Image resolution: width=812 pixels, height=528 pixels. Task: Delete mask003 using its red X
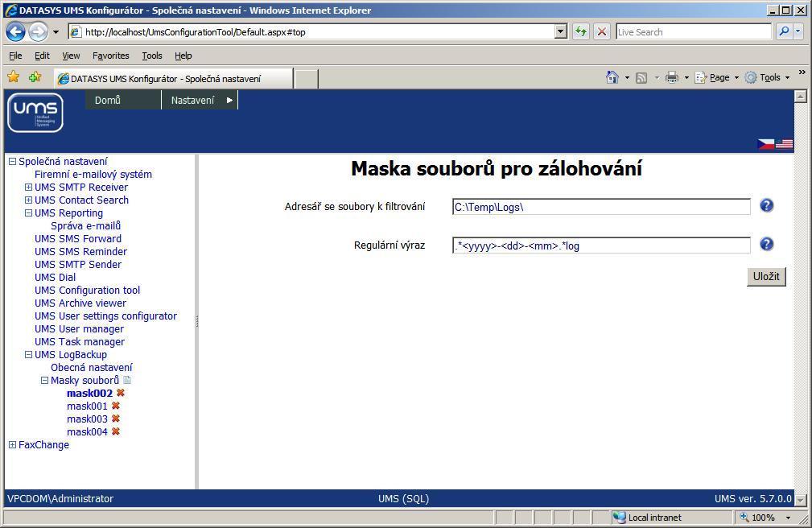[116, 419]
